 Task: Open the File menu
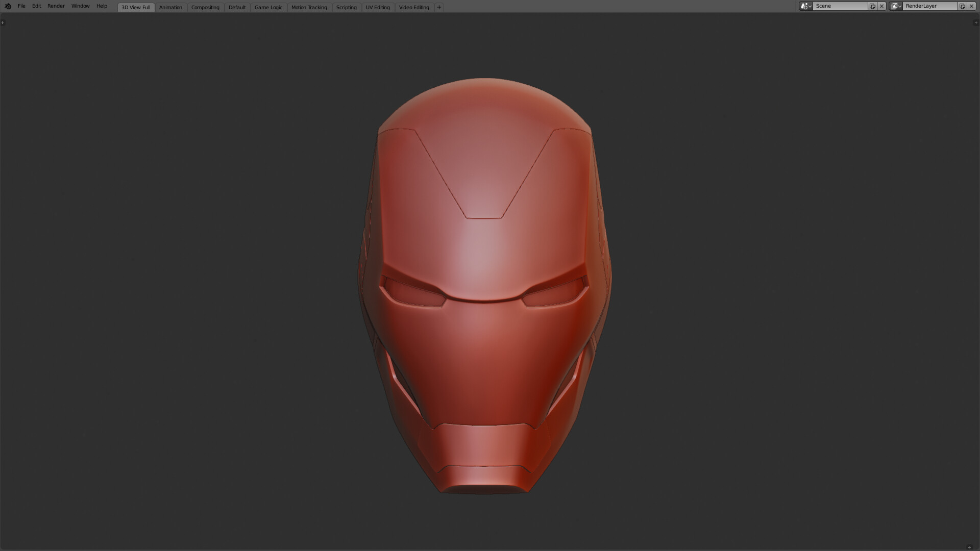click(21, 6)
